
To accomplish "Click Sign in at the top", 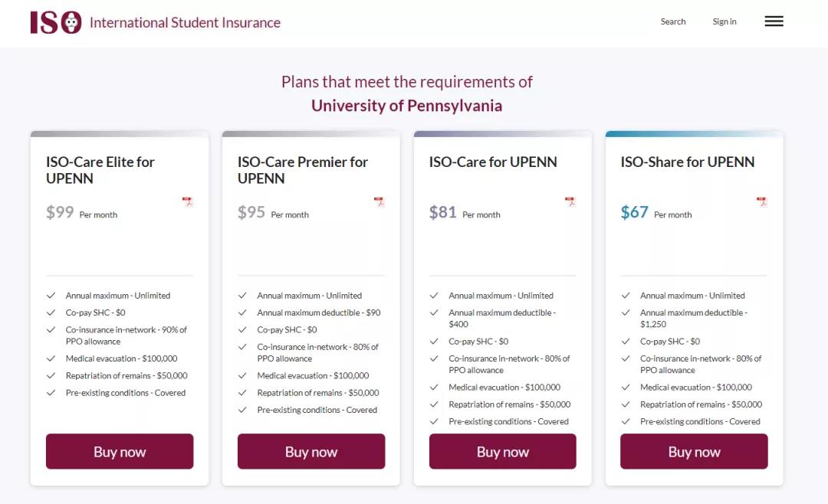I will (724, 21).
